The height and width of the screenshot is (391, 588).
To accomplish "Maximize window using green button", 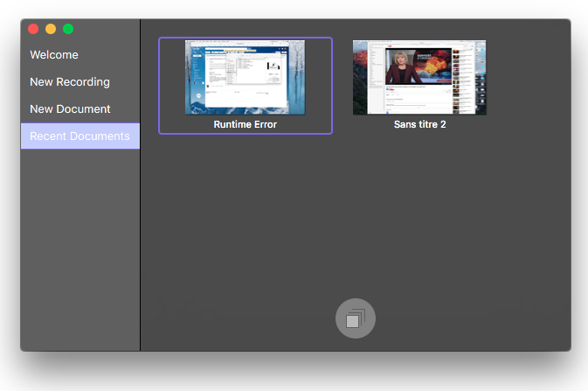I will (x=68, y=29).
